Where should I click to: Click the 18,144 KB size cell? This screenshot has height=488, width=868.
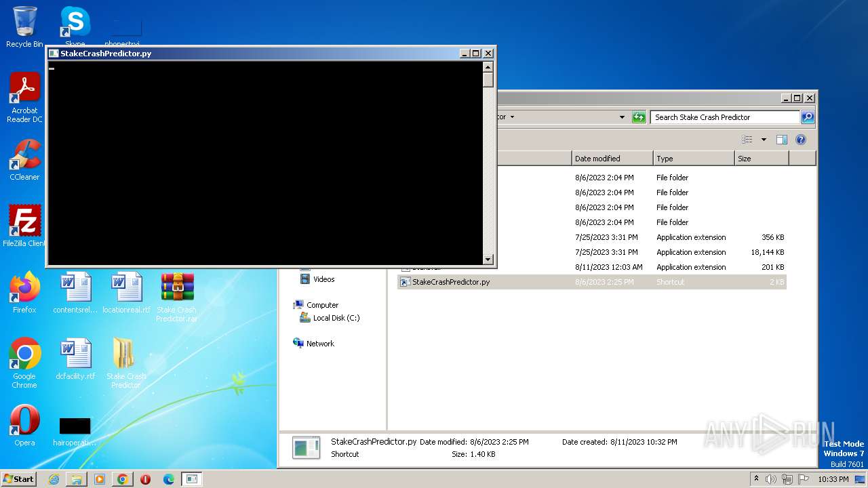767,252
